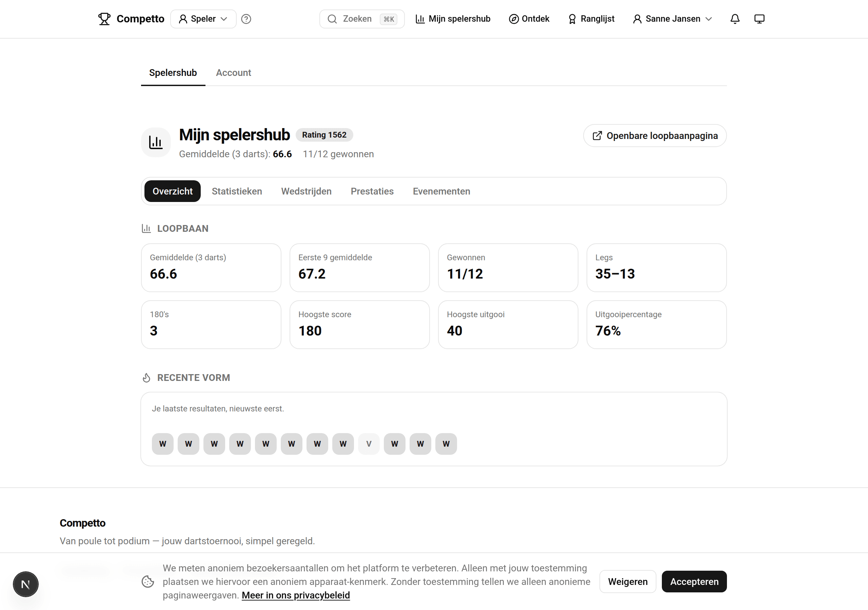
Task: Click the 'Van poule tot podium' tagline
Action: pyautogui.click(x=187, y=541)
